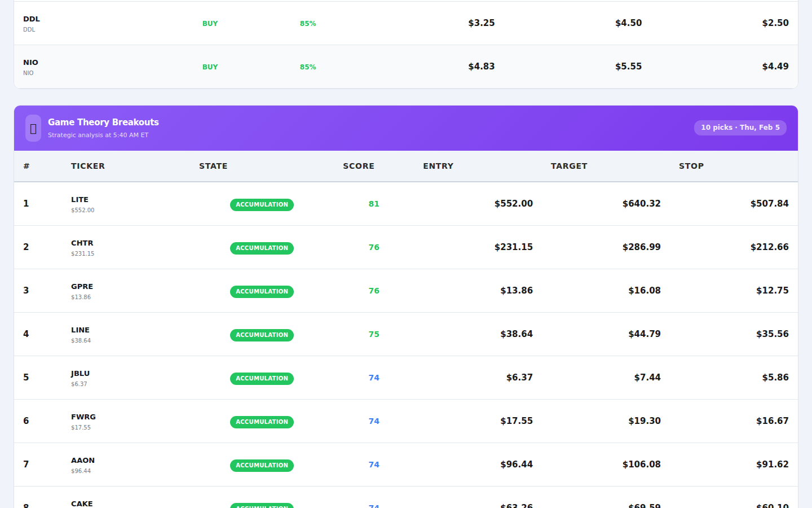Click the TICKER column header
This screenshot has width=812, height=508.
(x=87, y=166)
